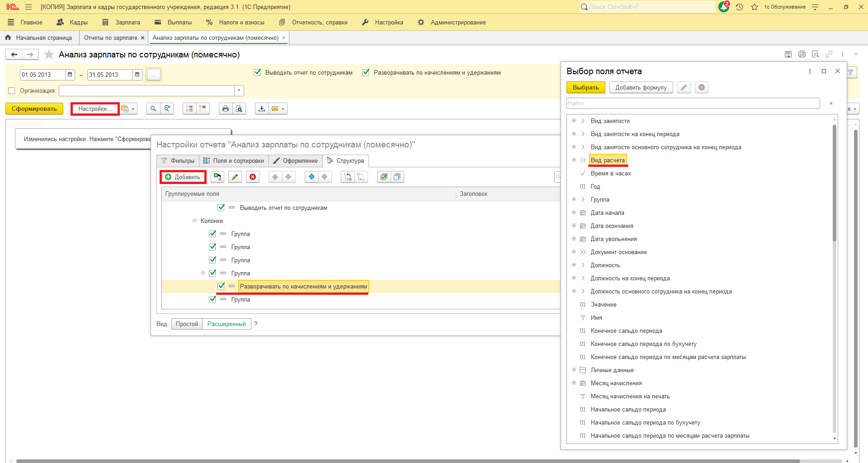Open the send-by-email dropdown arrow
868x463 pixels.
click(283, 109)
